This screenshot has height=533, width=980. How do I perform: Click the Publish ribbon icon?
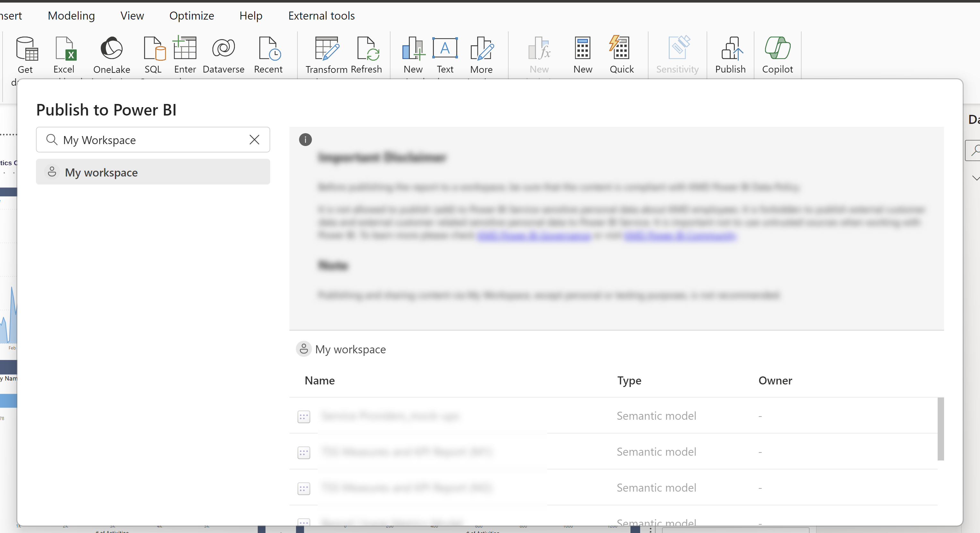pos(732,48)
